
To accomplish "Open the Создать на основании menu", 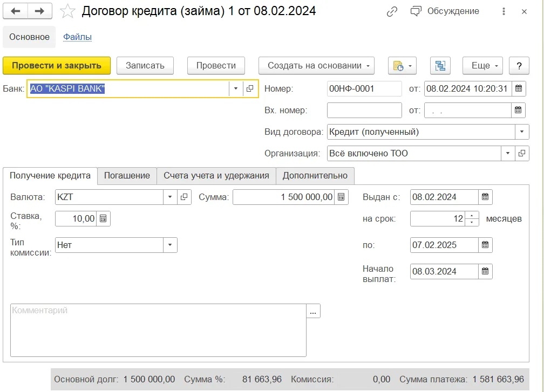I will tap(316, 65).
